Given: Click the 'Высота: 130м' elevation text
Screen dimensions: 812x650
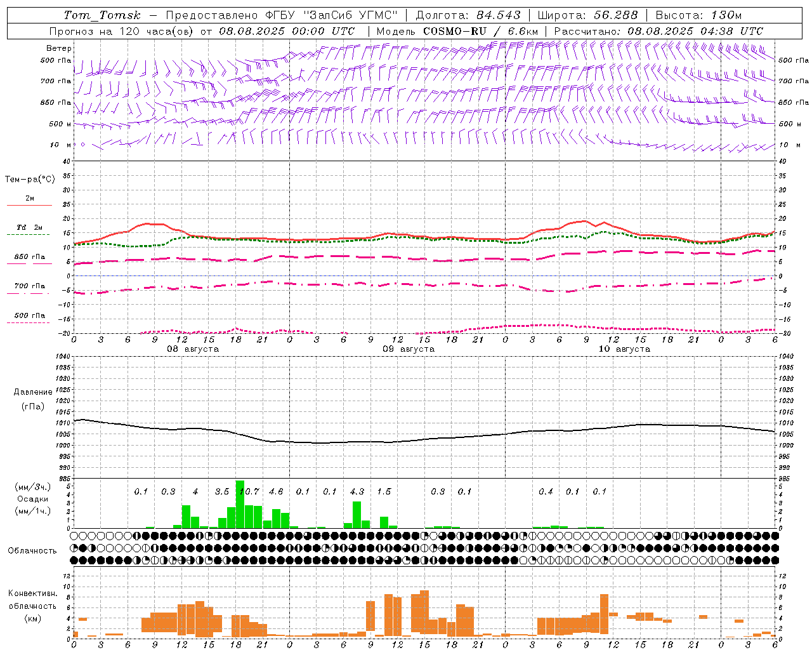Looking at the screenshot, I should point(698,15).
